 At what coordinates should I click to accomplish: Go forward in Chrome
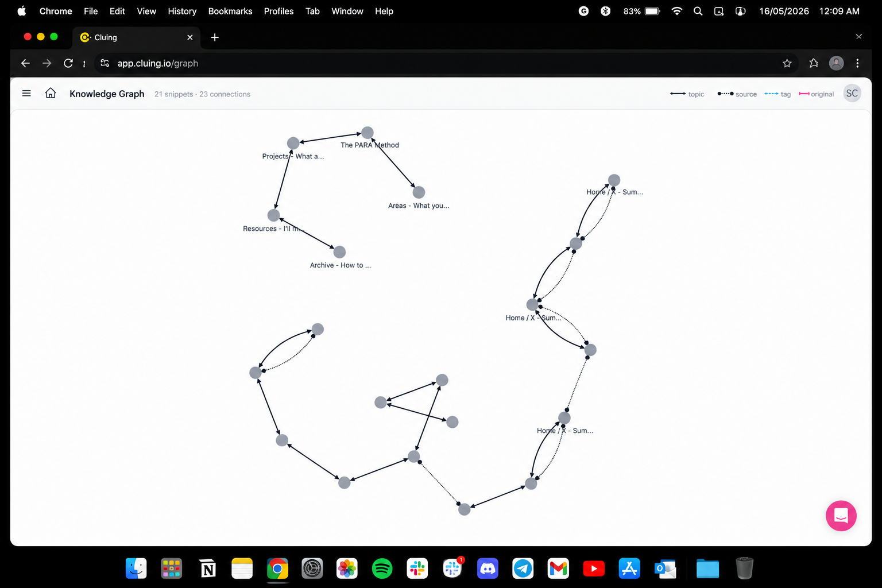tap(47, 63)
